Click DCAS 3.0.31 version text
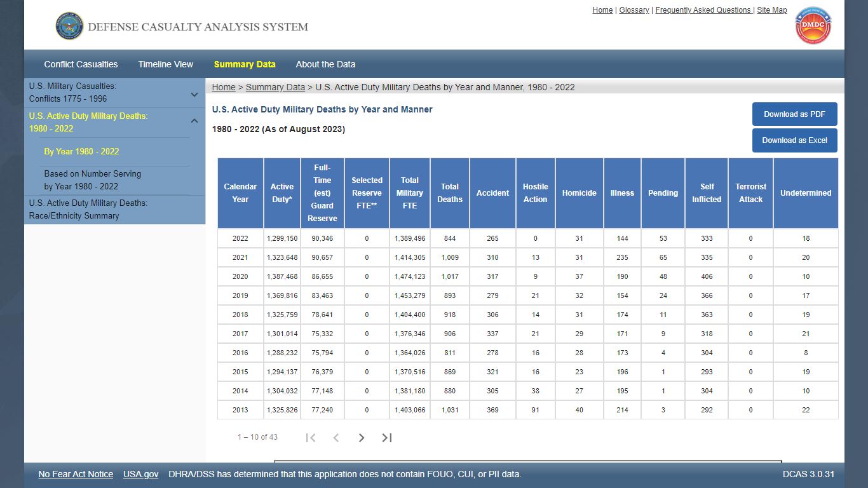This screenshot has height=488, width=868. tap(808, 474)
